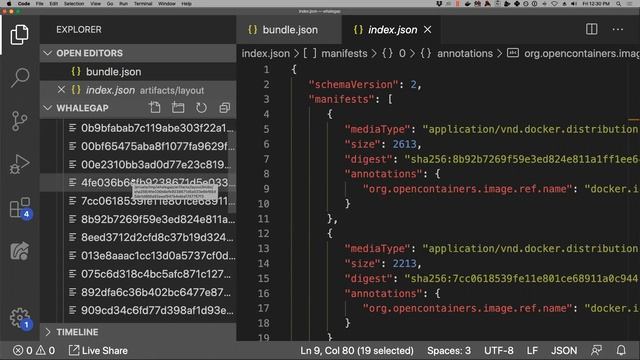This screenshot has height=360, width=640.
Task: Open the Help menu
Action: (186, 4)
